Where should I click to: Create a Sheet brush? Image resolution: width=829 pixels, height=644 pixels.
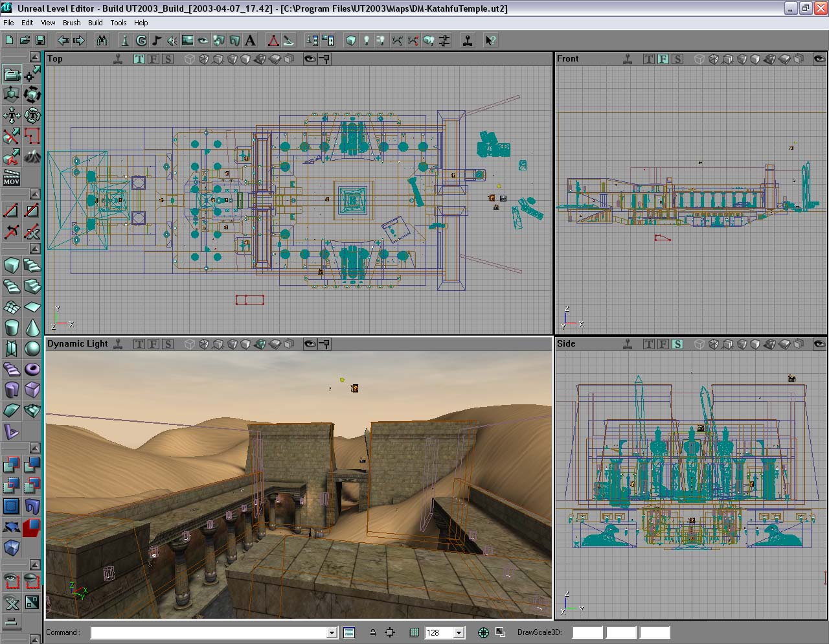pos(32,307)
